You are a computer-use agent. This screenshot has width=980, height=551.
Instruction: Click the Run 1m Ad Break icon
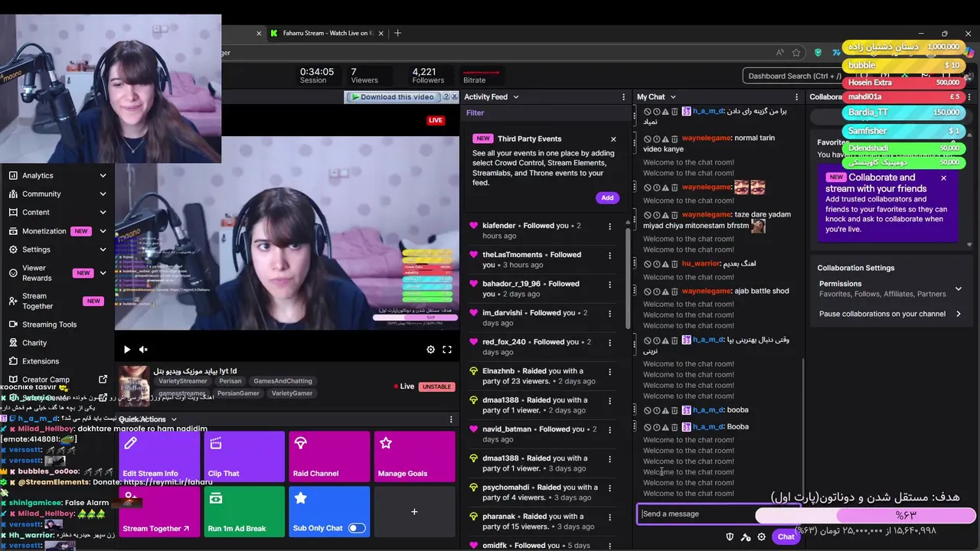(215, 498)
